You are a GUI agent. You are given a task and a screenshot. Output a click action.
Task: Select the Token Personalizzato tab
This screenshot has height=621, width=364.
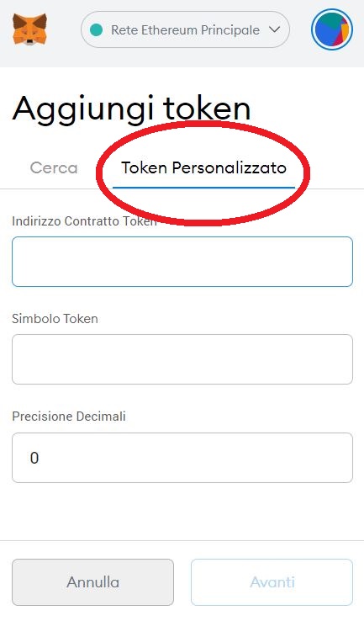tap(203, 168)
